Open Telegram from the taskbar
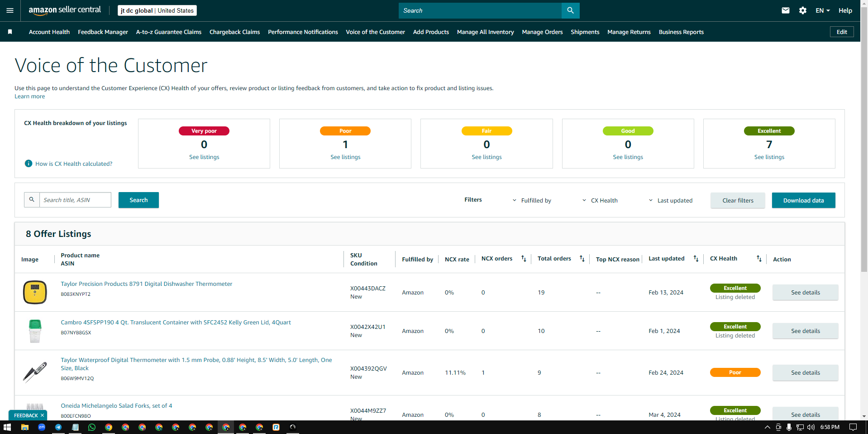 (58, 427)
